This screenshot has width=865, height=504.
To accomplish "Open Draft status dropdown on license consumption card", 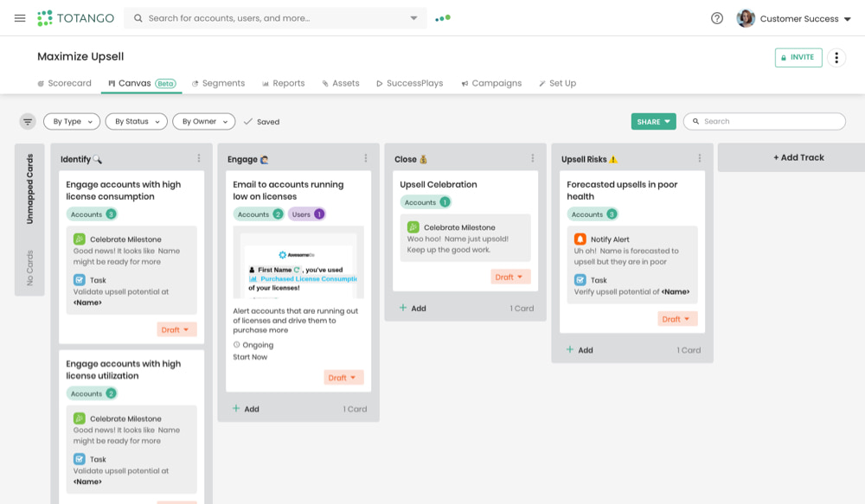I will [x=176, y=329].
